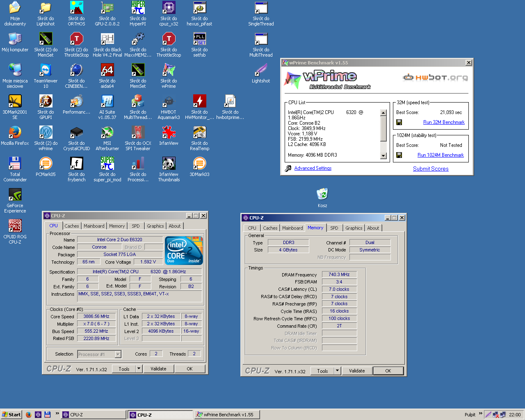Click CPU List scrollbar up arrow
This screenshot has height=420, width=525.
383,113
